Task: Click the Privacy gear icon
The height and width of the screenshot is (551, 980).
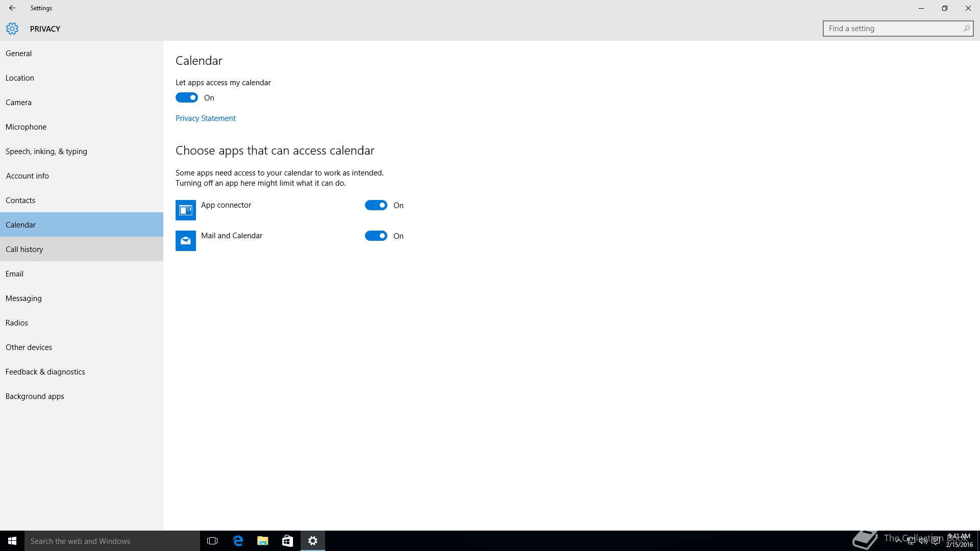Action: 12,29
